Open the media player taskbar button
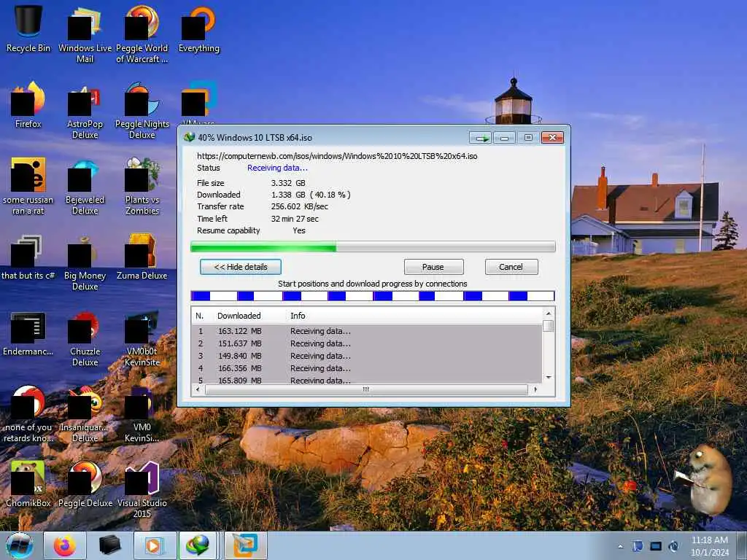 (x=155, y=545)
